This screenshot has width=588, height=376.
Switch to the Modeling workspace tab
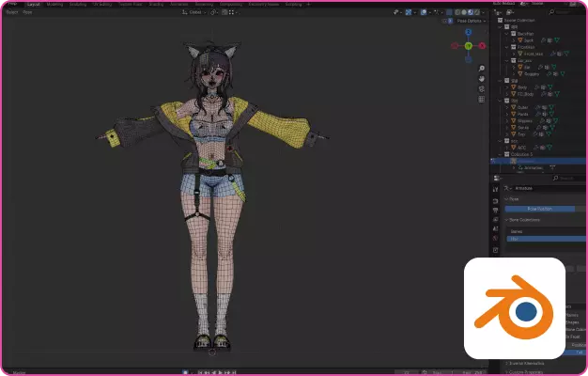coord(54,5)
